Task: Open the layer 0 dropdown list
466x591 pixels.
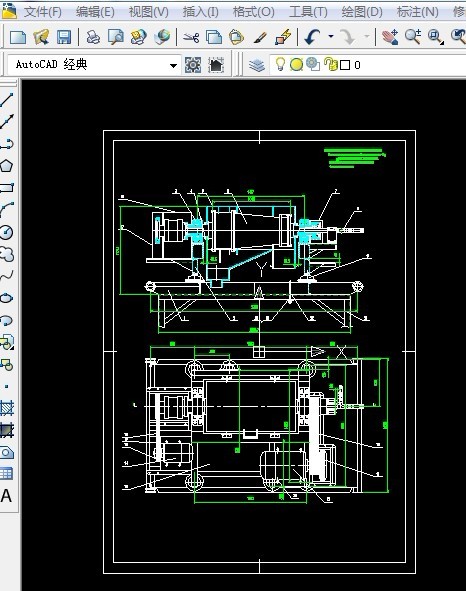Action: pos(368,65)
